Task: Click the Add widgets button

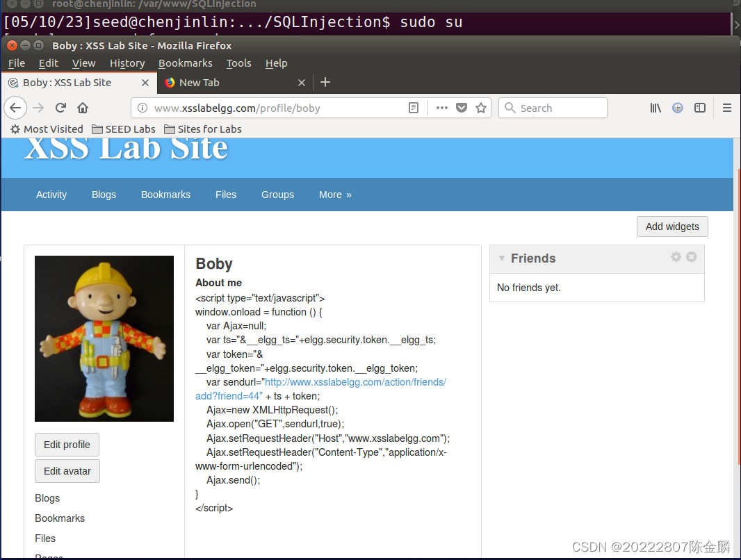Action: 672,227
